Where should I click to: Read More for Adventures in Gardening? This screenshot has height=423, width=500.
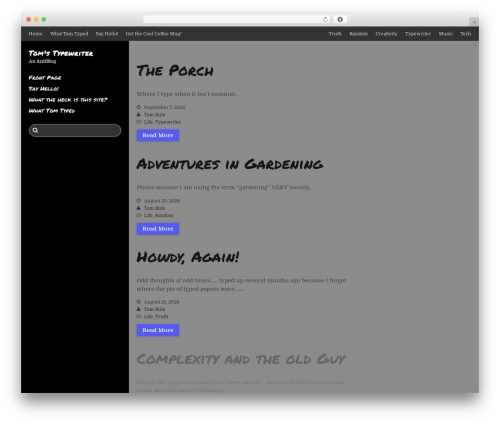(158, 229)
